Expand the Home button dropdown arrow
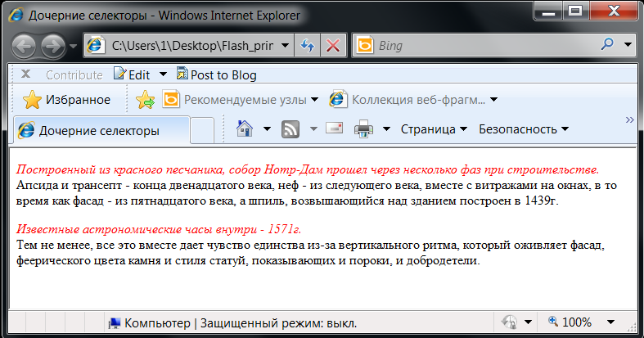 click(267, 129)
